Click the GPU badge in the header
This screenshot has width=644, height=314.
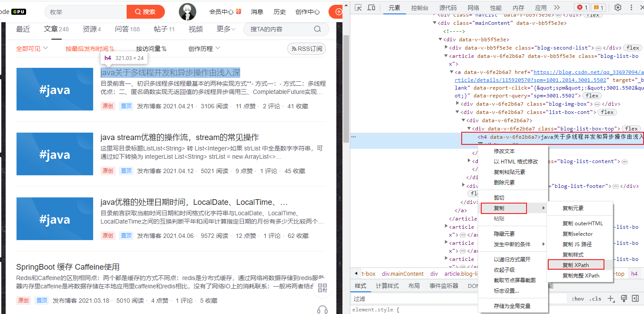19,12
